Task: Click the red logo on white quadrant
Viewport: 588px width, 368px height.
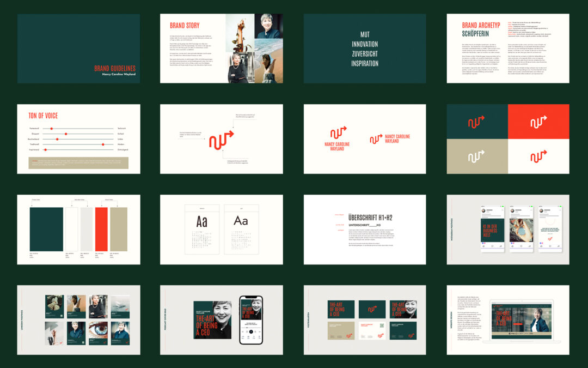Action: pyautogui.click(x=538, y=156)
